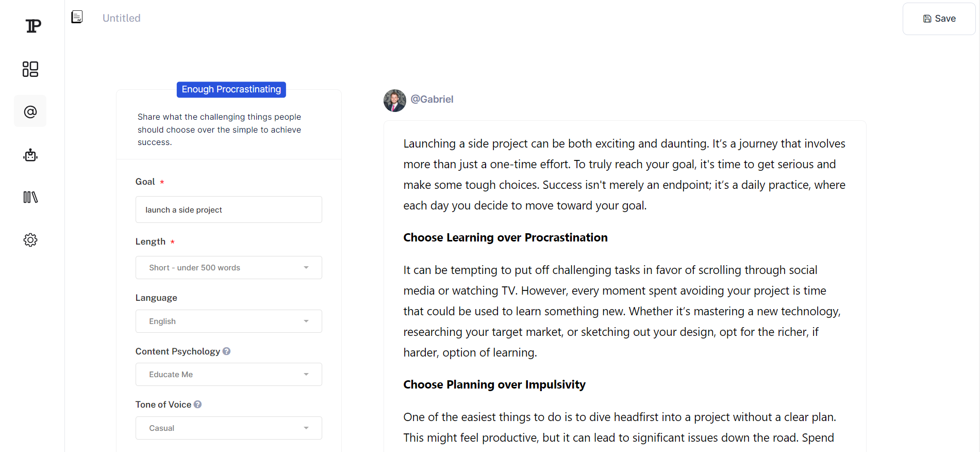Screen dimensions: 980x452
Task: Click the Save button
Action: [x=939, y=19]
